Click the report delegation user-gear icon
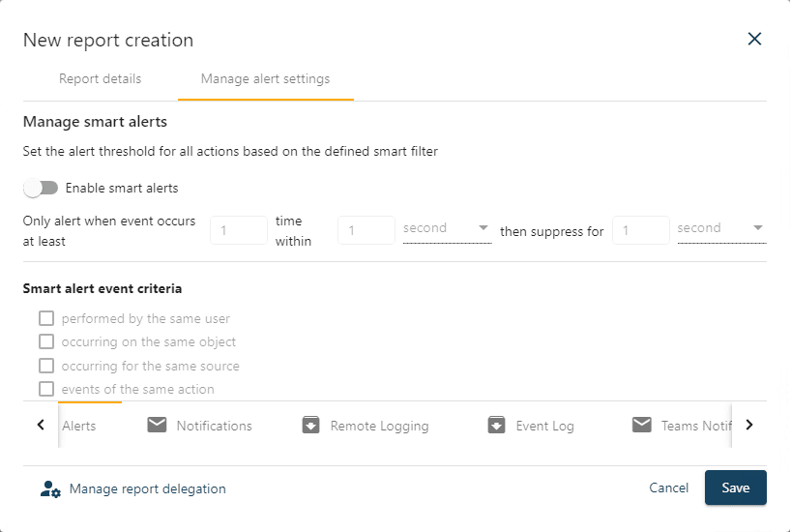The height and width of the screenshot is (532, 791). (50, 489)
